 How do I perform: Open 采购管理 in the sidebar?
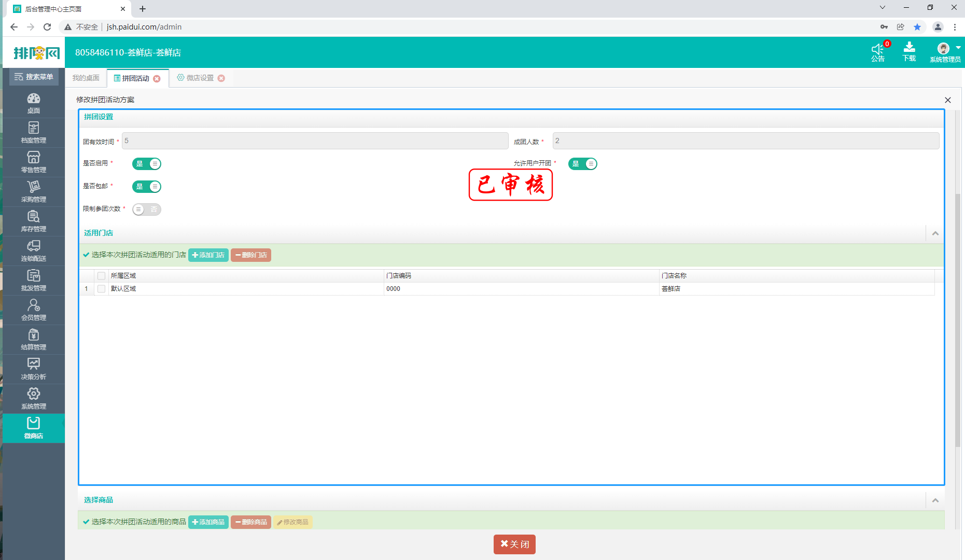(34, 192)
